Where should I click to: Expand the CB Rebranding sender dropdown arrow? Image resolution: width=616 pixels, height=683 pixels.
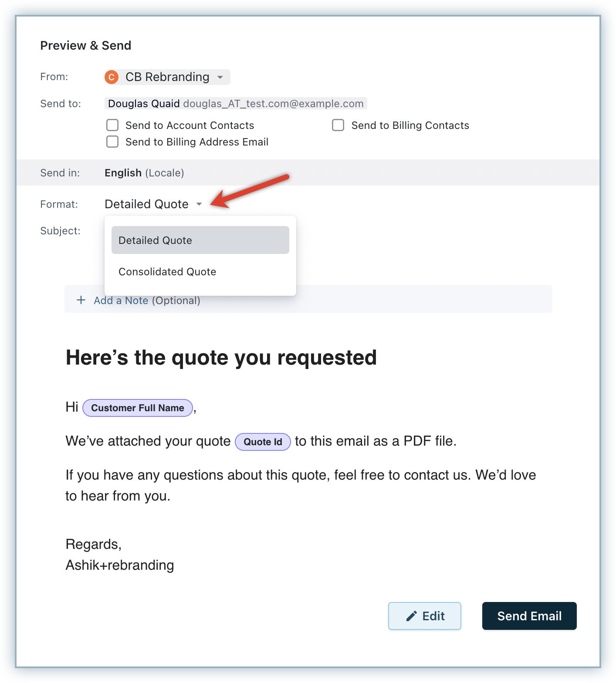tap(220, 78)
